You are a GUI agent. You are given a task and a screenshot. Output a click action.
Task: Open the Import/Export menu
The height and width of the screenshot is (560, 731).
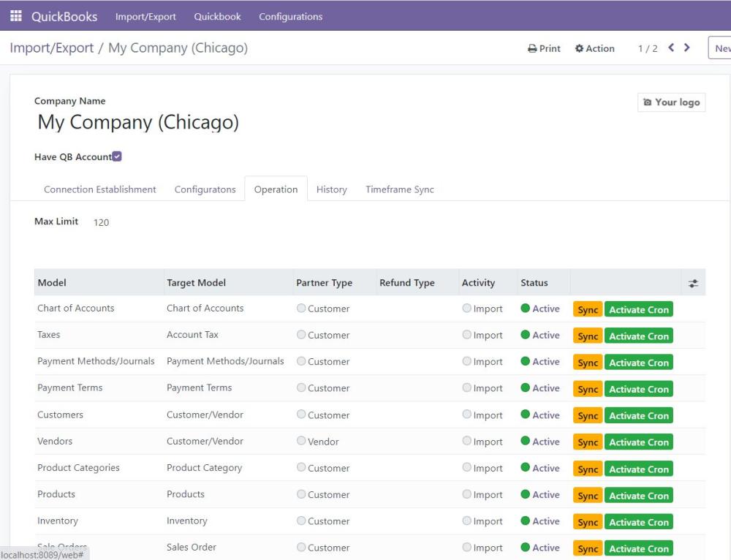pyautogui.click(x=145, y=16)
